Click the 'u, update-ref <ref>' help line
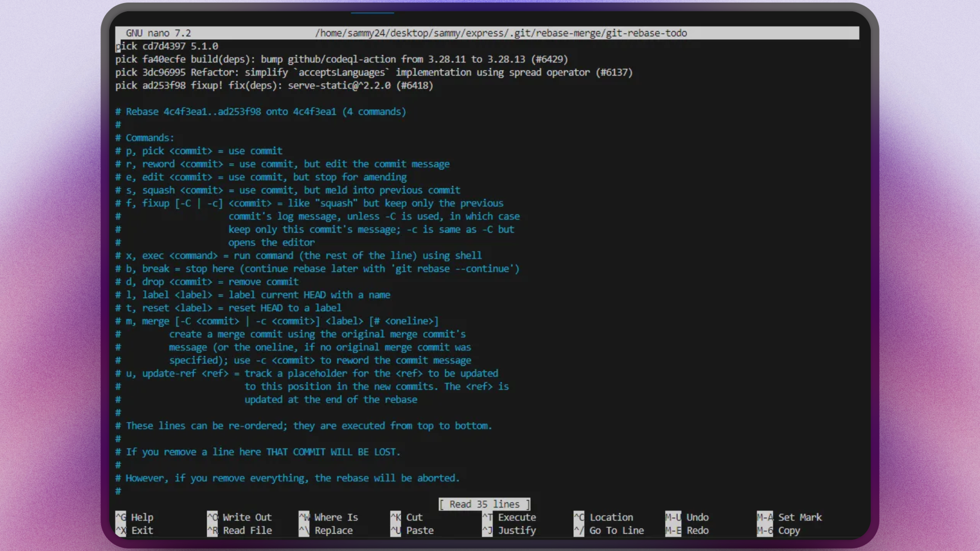Screen dimensions: 980x551 click(307, 373)
